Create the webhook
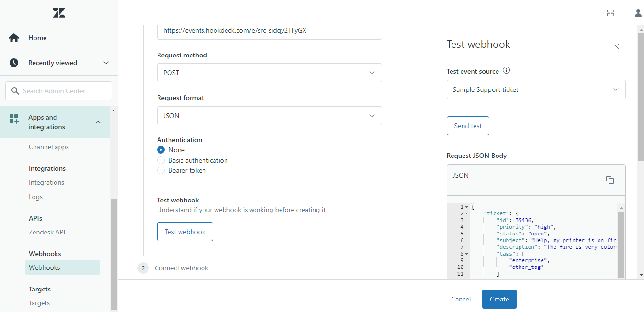The width and height of the screenshot is (644, 312). [x=499, y=299]
